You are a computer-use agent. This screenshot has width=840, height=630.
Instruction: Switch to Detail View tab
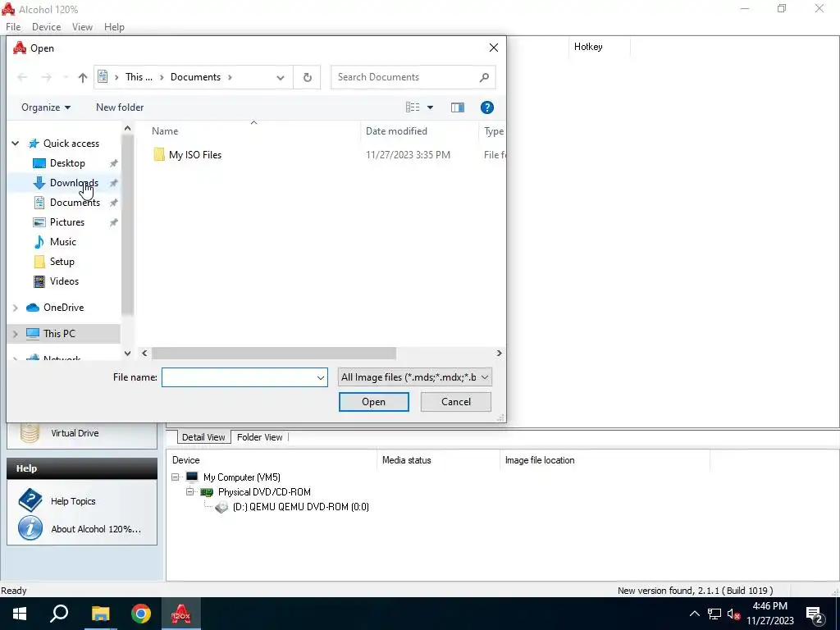(x=203, y=437)
